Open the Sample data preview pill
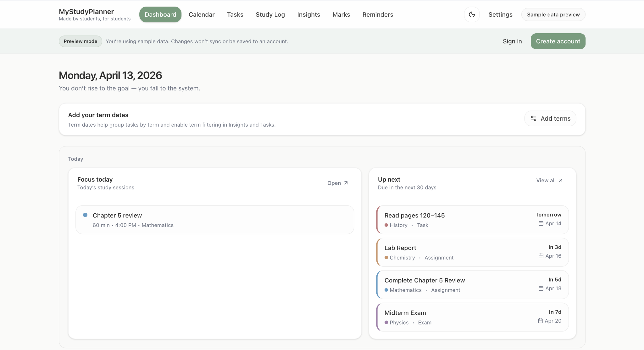This screenshot has width=644, height=350. [553, 14]
